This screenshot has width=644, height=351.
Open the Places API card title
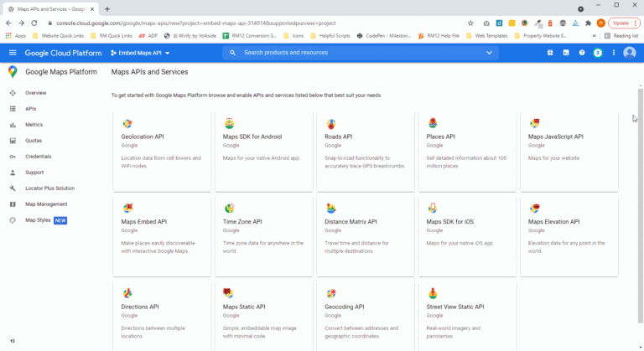440,137
